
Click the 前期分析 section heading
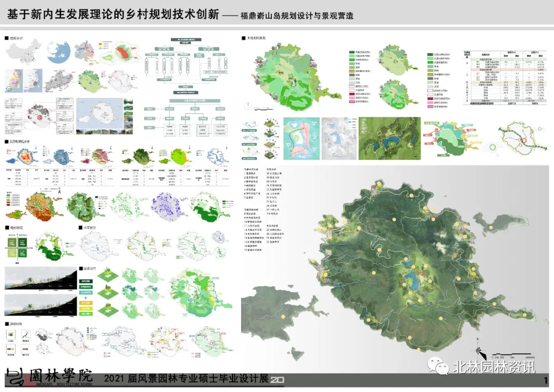click(14, 38)
